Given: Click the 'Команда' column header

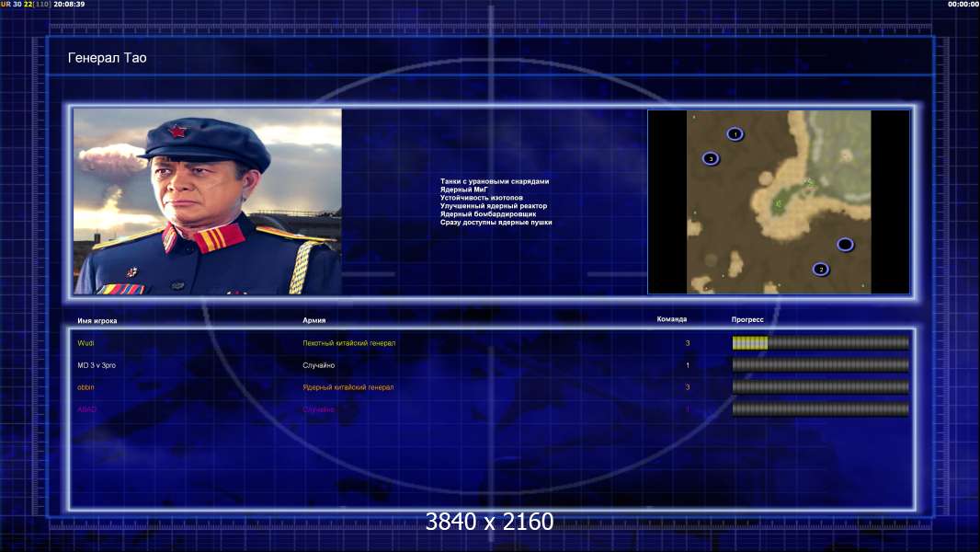Looking at the screenshot, I should (x=672, y=319).
